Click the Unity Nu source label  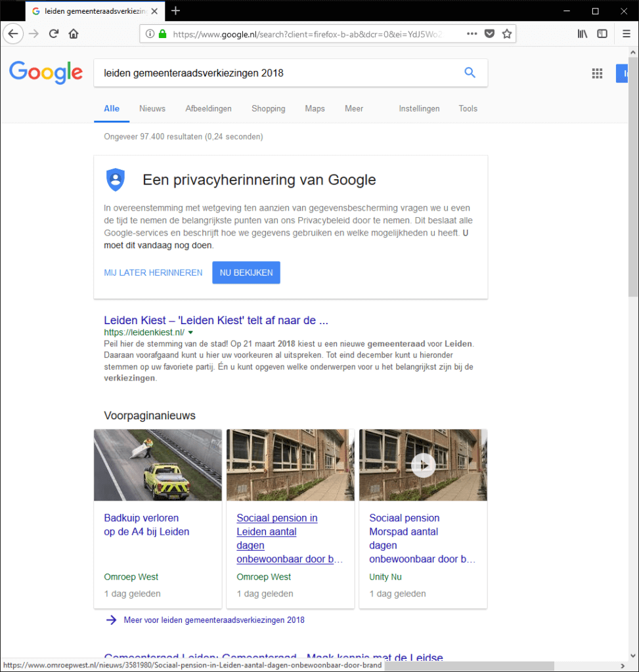385,577
